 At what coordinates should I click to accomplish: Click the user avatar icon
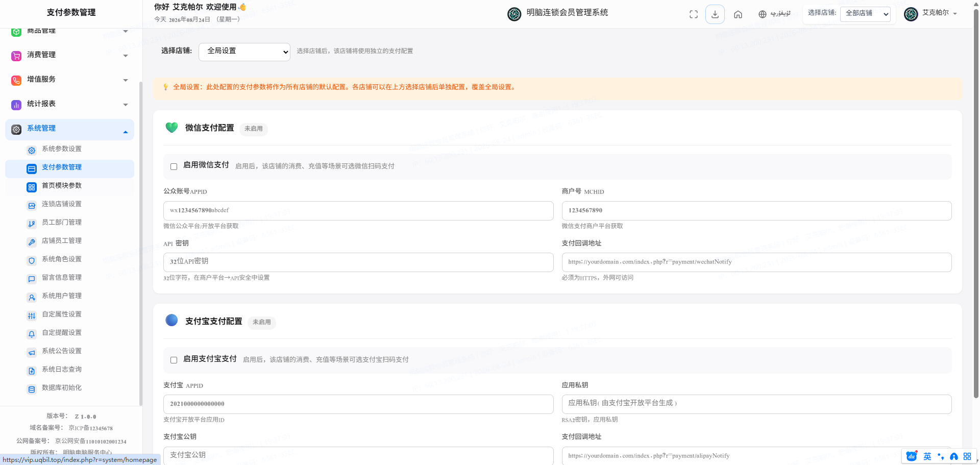pyautogui.click(x=911, y=14)
